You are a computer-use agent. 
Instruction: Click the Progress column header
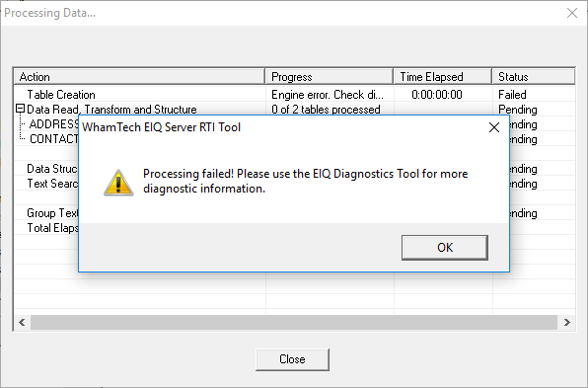[330, 77]
